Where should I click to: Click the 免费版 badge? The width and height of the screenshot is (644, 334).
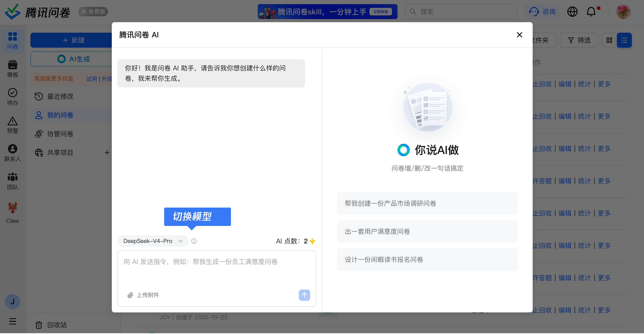tap(93, 11)
